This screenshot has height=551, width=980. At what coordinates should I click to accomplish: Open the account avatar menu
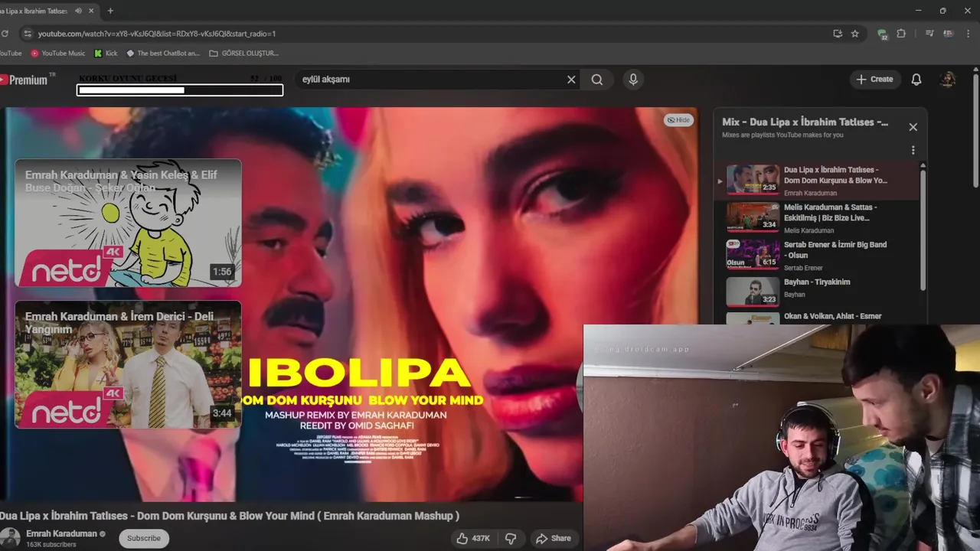(948, 80)
